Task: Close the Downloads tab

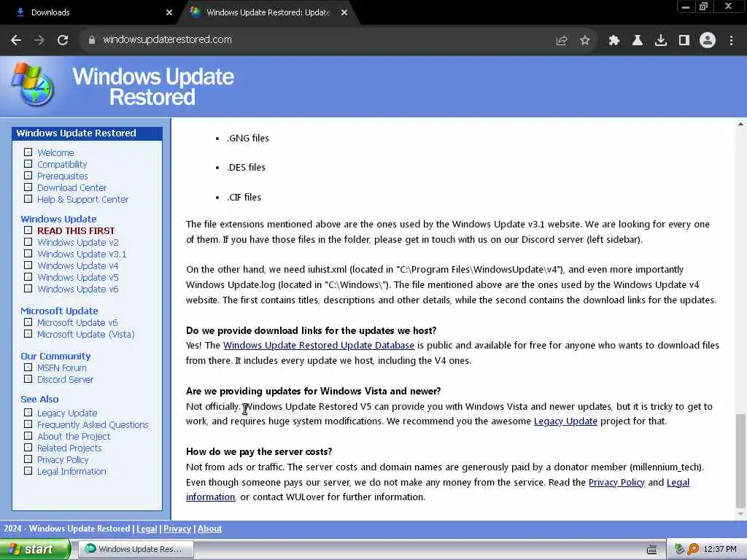Action: (x=169, y=12)
